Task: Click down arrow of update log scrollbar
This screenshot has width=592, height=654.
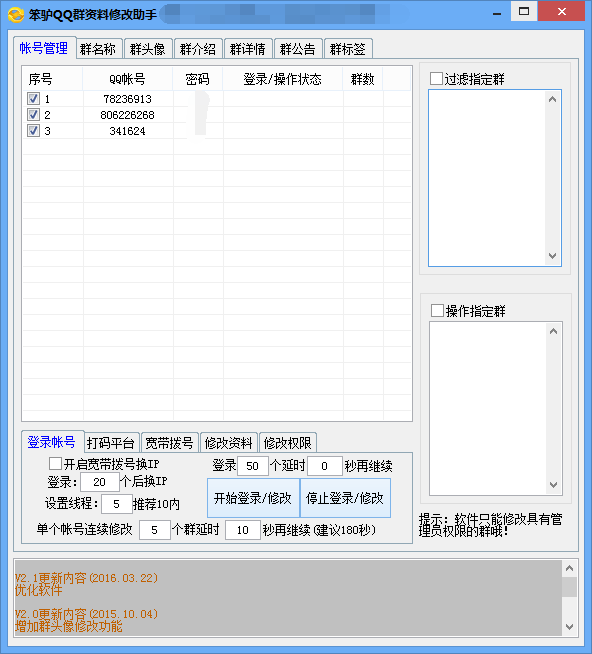Action: (569, 626)
